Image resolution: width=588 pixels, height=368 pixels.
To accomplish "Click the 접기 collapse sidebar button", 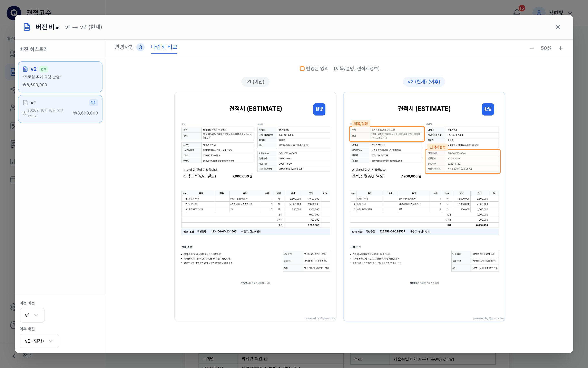I will point(22,356).
